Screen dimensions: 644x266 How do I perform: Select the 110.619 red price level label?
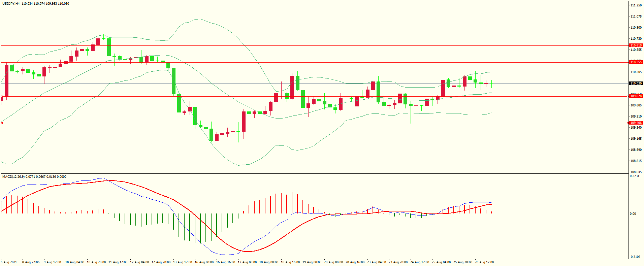(636, 45)
